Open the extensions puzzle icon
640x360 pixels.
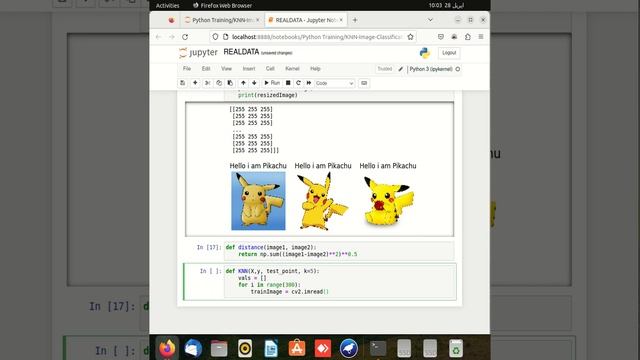468,37
